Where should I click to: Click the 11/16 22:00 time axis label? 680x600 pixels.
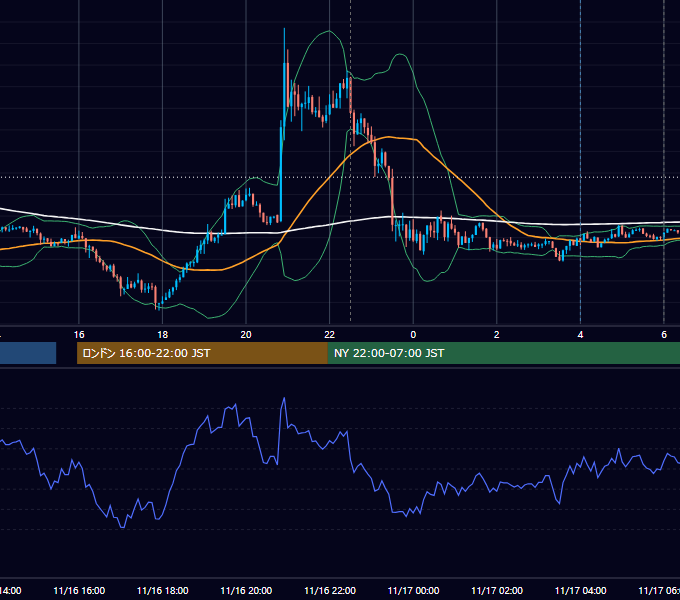330,590
